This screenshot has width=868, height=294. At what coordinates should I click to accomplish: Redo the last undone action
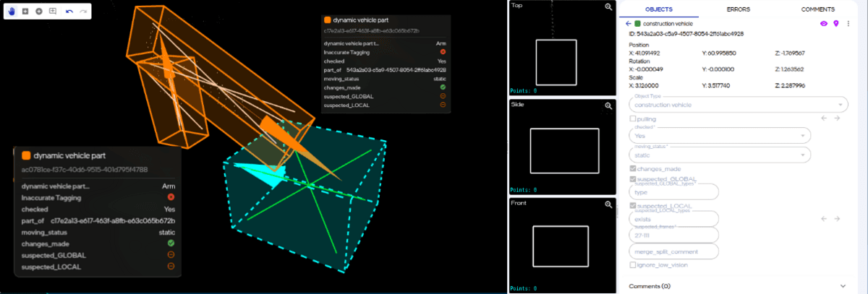coord(84,12)
